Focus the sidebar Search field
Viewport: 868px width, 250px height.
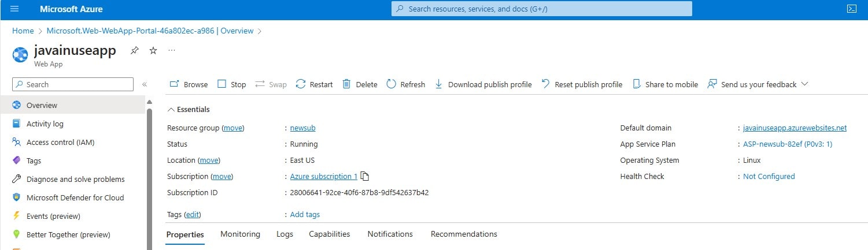73,84
